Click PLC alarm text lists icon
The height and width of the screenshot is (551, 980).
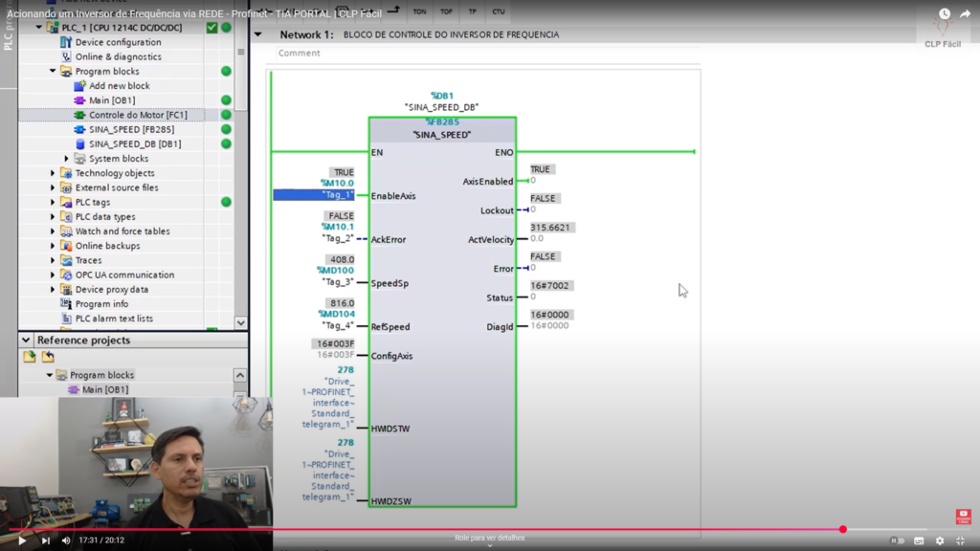coord(66,319)
